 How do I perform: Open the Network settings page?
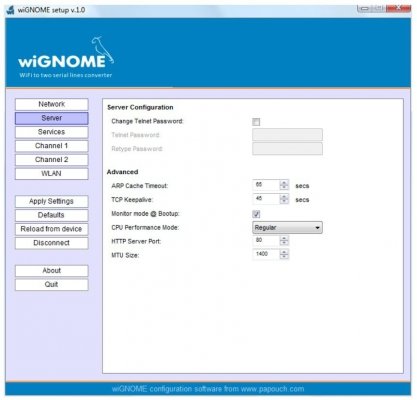52,104
